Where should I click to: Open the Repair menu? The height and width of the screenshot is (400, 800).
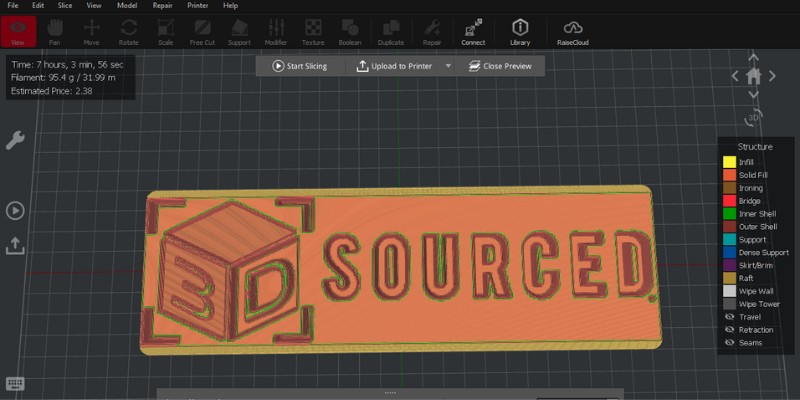click(x=162, y=6)
